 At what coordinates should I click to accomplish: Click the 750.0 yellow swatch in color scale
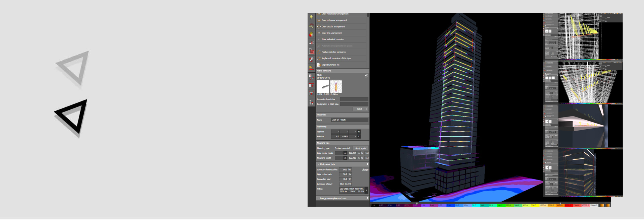click(x=535, y=205)
